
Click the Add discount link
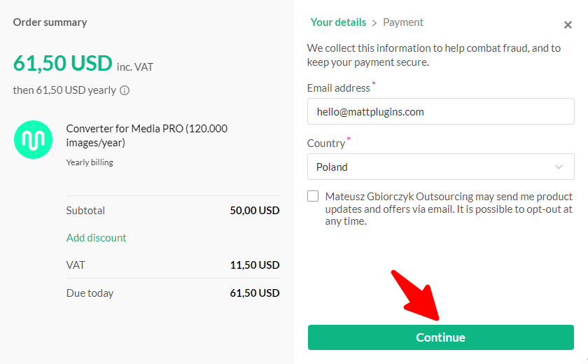click(97, 238)
